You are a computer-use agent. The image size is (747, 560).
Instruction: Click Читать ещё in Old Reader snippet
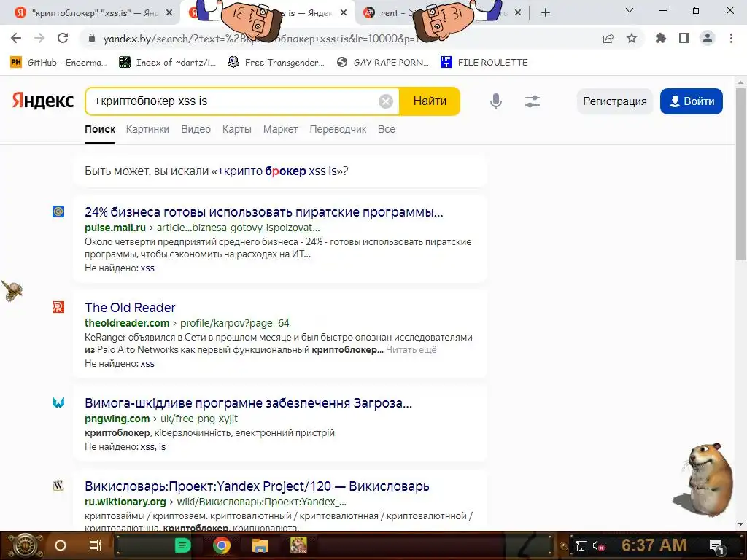point(411,350)
